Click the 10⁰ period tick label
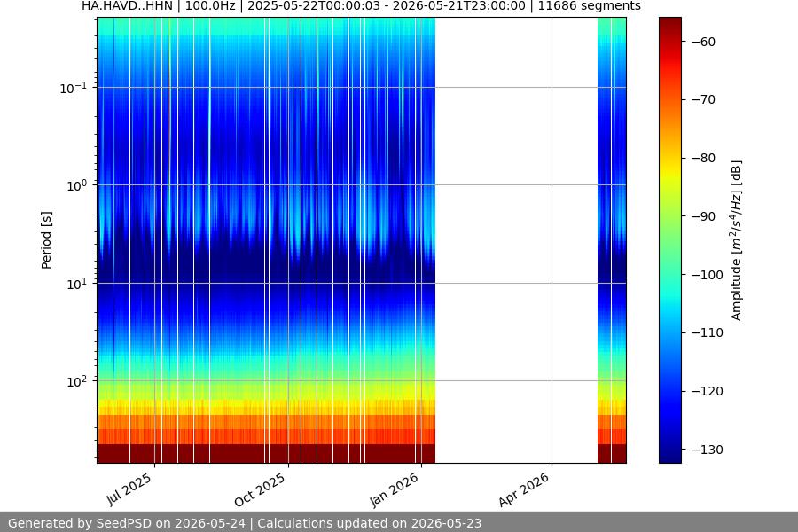Image resolution: width=798 pixels, height=532 pixels. pyautogui.click(x=77, y=185)
